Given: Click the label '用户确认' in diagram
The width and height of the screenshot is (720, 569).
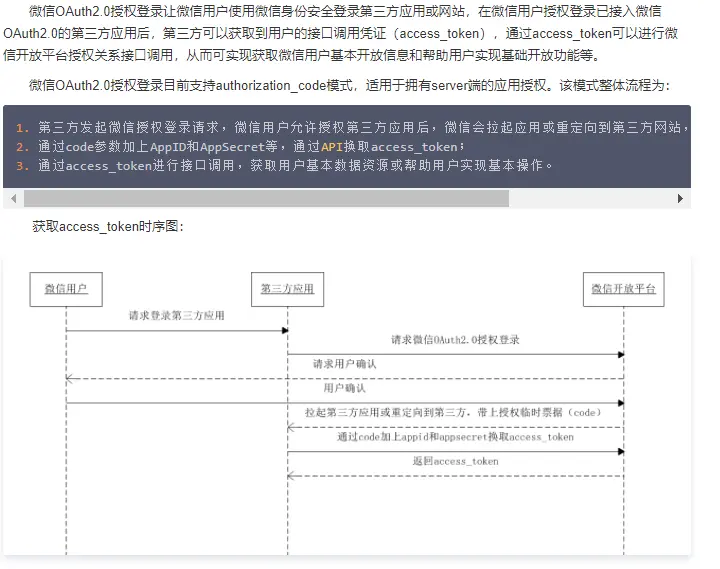Looking at the screenshot, I should 345,389.
